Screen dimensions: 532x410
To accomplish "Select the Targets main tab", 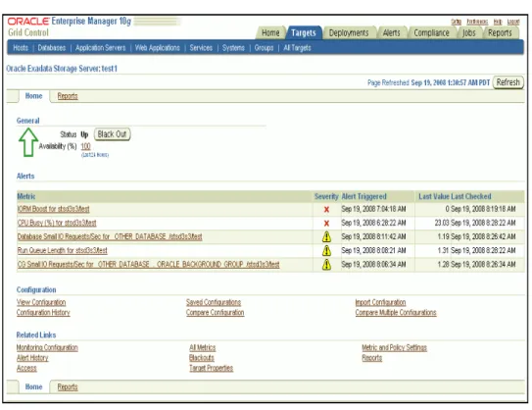I will (x=304, y=33).
